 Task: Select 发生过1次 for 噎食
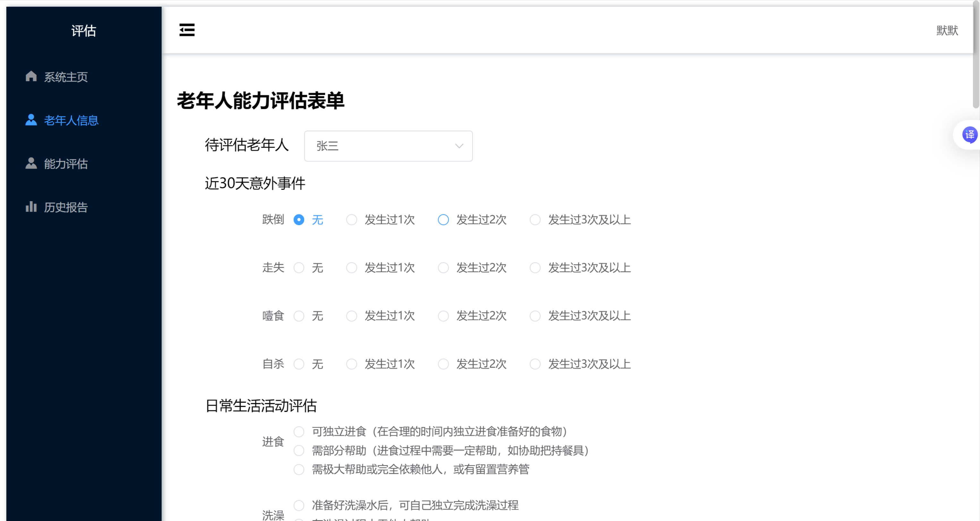(x=352, y=316)
